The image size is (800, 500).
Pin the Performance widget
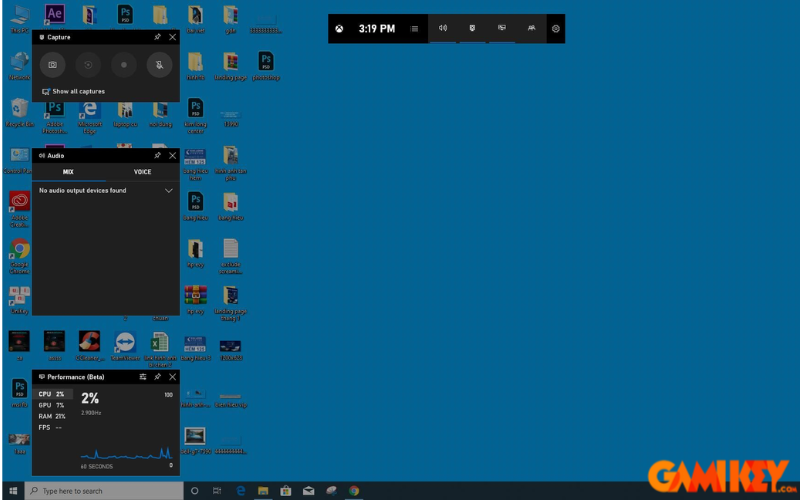(157, 377)
